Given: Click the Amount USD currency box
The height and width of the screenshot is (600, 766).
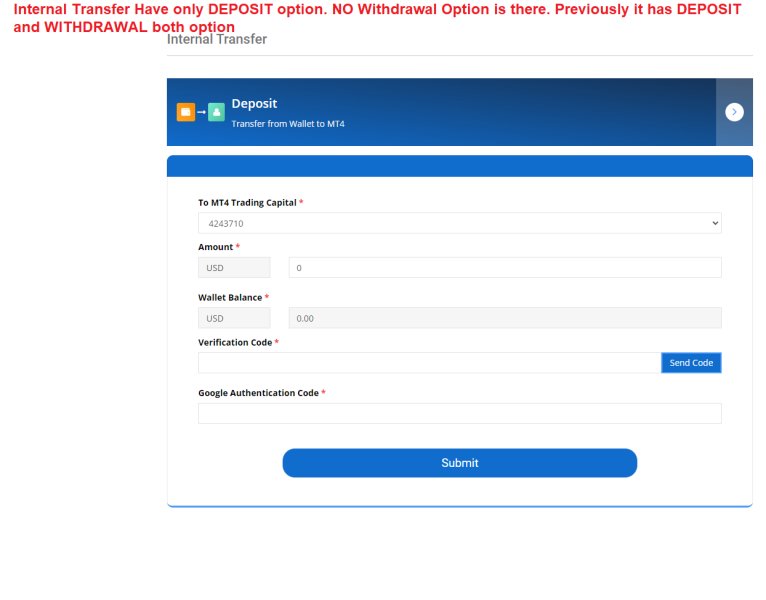Looking at the screenshot, I should pos(234,268).
